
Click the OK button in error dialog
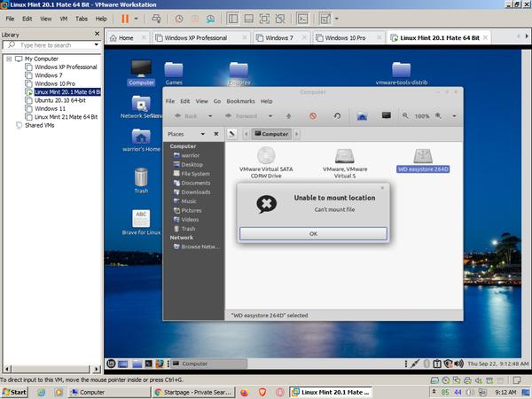tap(312, 233)
